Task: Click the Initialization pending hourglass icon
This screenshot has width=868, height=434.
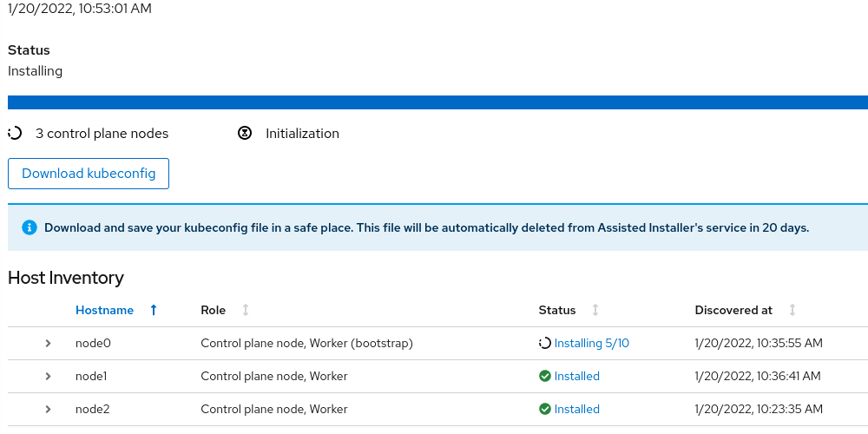Action: pyautogui.click(x=245, y=134)
